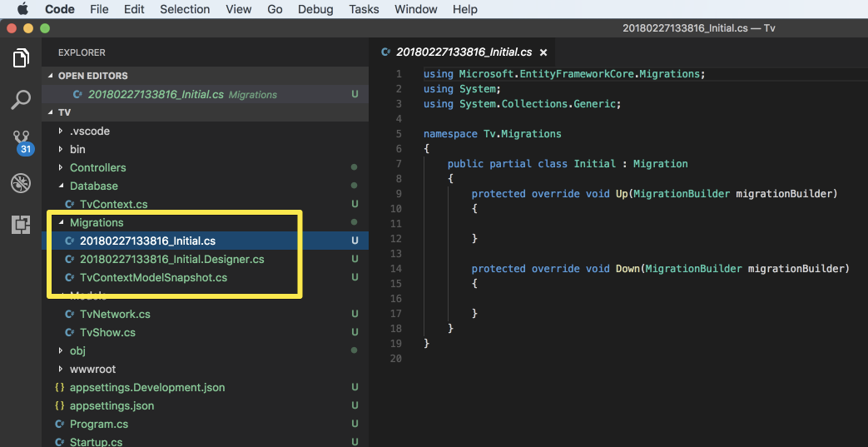This screenshot has width=868, height=447.
Task: Open the Explorer activity bar icon
Action: point(21,57)
